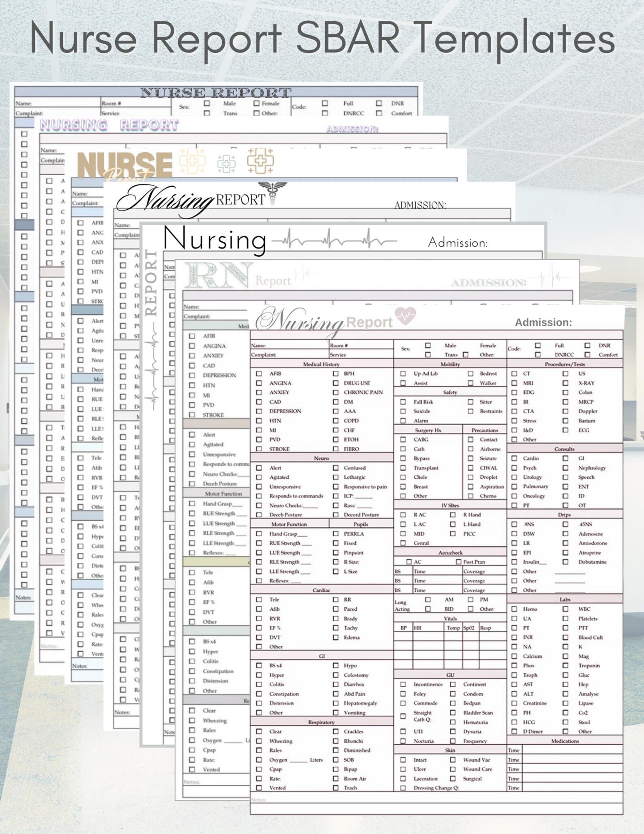Check the Post Pran Accucheck box
This screenshot has width=644, height=834.
(x=458, y=562)
